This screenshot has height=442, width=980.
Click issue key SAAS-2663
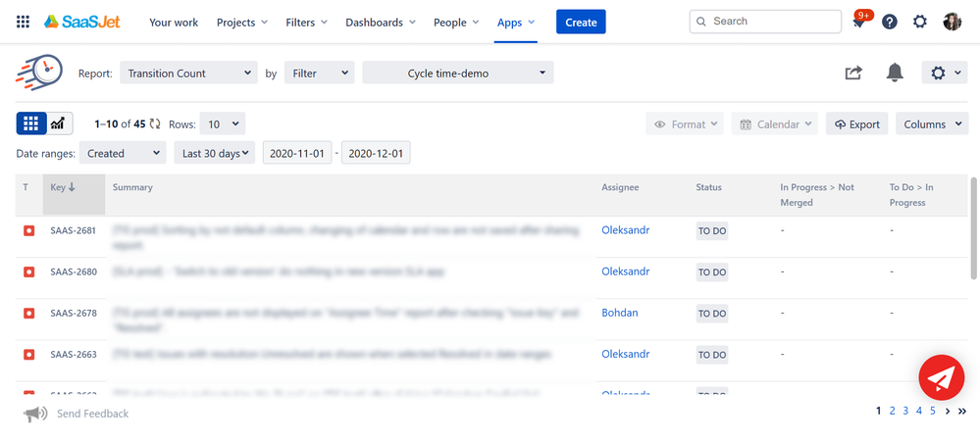pyautogui.click(x=74, y=355)
